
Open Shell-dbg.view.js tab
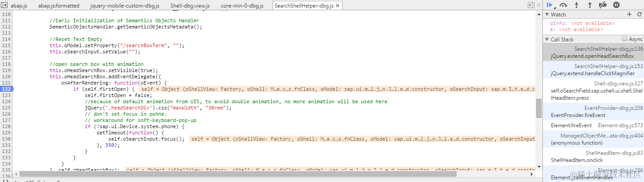[x=190, y=6]
